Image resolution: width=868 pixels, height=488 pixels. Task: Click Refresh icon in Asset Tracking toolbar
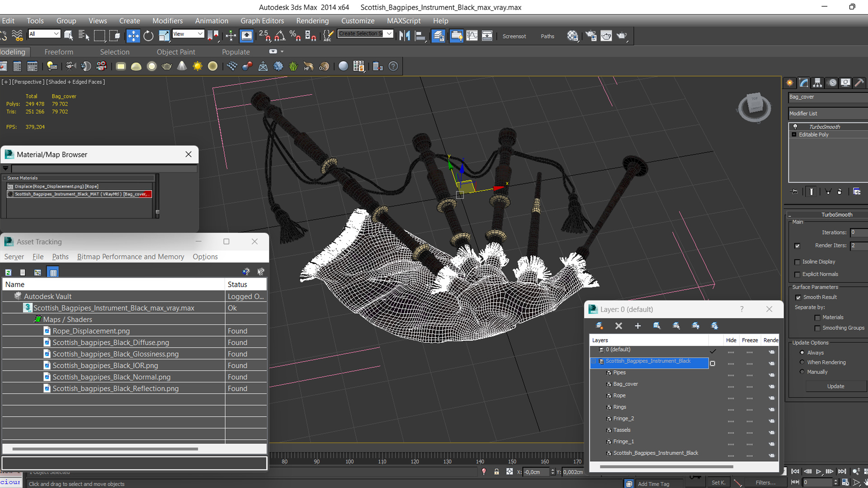8,272
